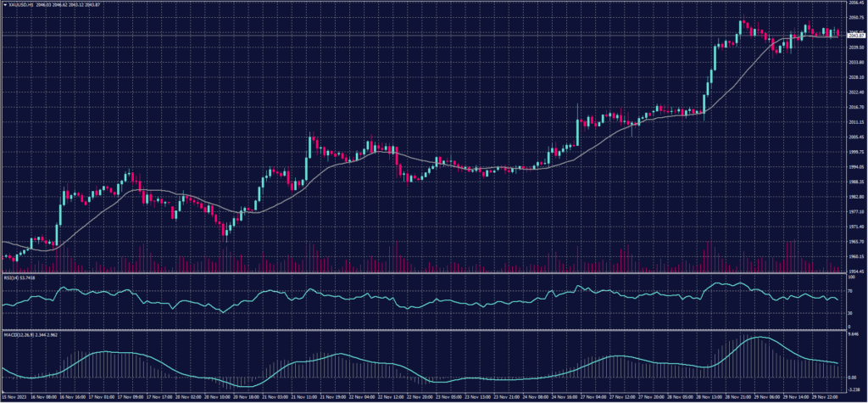
Task: Click the RSI 100 scale label
Action: (851, 277)
